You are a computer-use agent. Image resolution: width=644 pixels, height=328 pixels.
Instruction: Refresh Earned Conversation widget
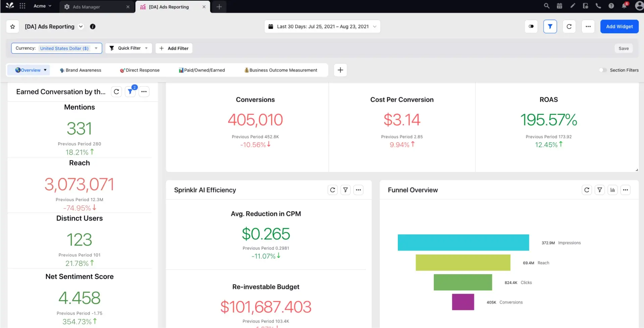tap(116, 92)
